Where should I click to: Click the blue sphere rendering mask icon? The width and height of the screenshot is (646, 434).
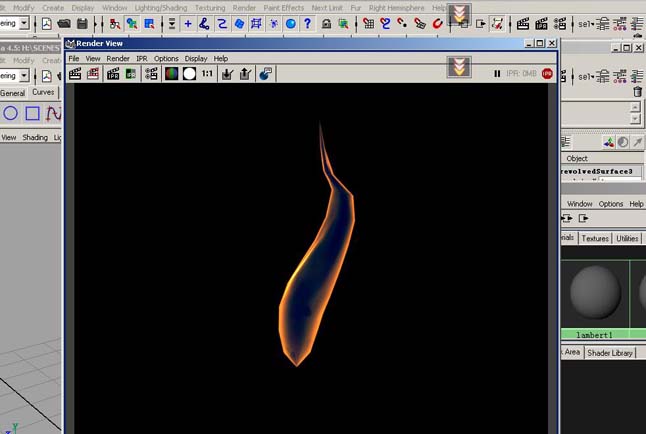click(x=291, y=24)
